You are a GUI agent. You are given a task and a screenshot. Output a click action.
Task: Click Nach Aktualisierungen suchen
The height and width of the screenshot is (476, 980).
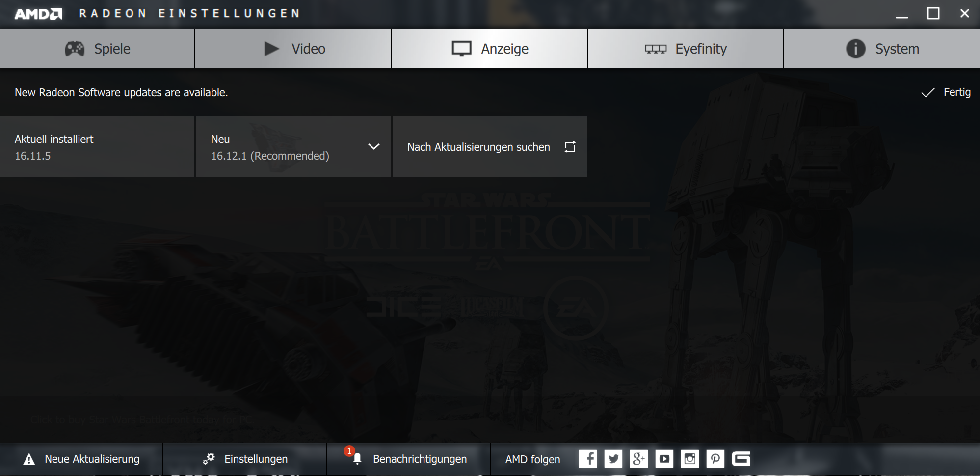(x=490, y=147)
